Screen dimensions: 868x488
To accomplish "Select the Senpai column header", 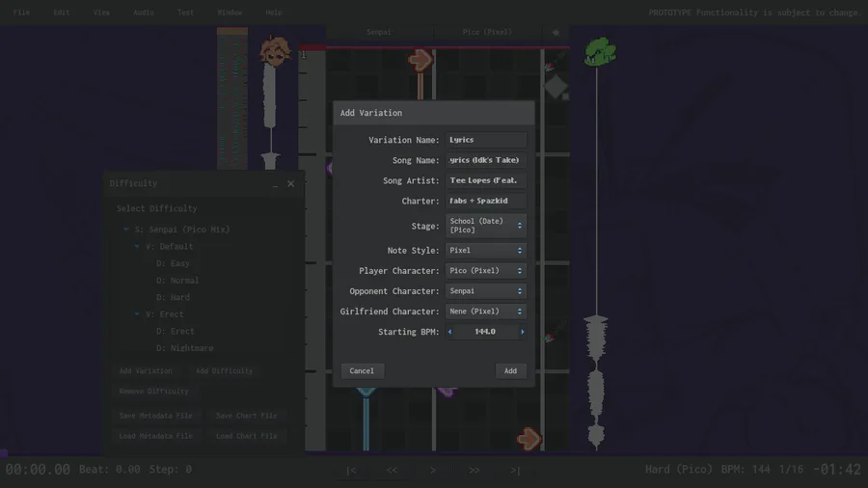I will [x=379, y=32].
